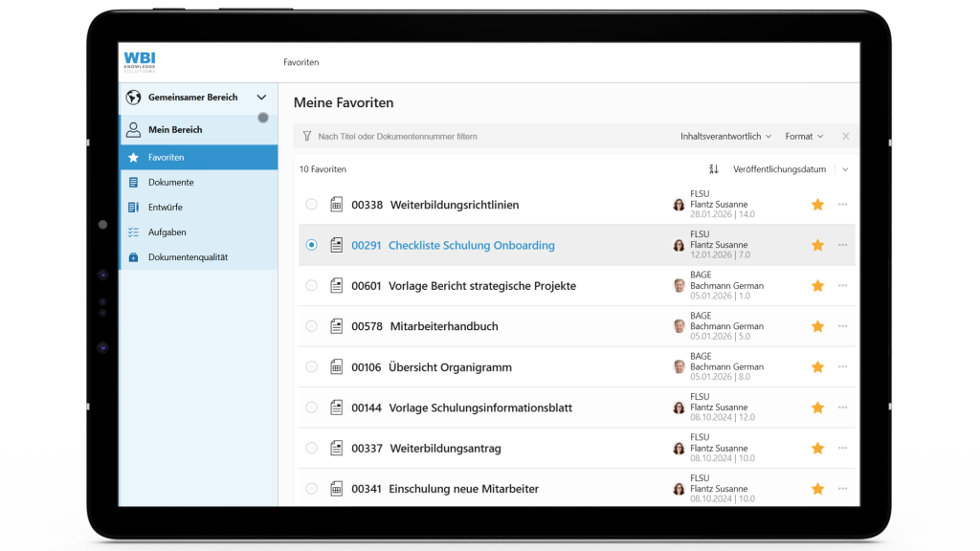Clear filters with the X icon

tap(845, 137)
